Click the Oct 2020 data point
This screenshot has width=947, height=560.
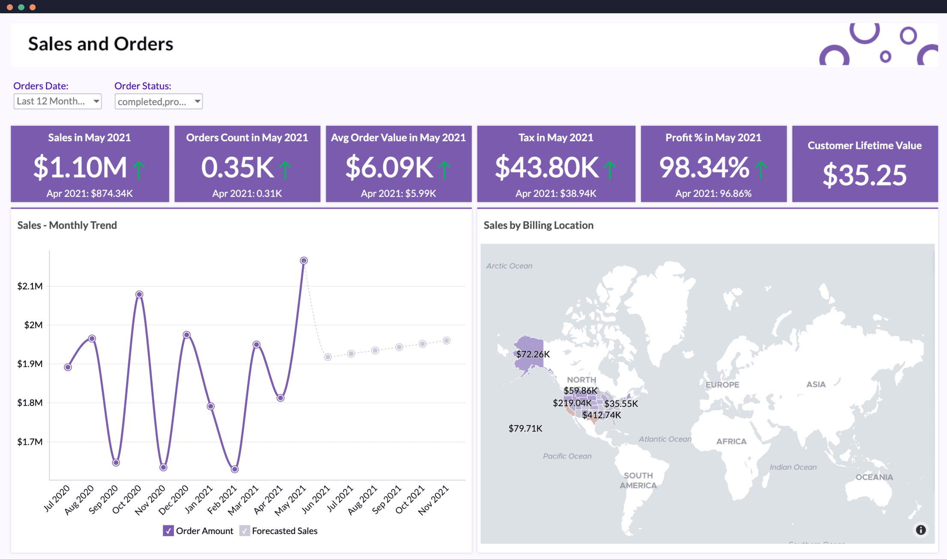point(139,294)
